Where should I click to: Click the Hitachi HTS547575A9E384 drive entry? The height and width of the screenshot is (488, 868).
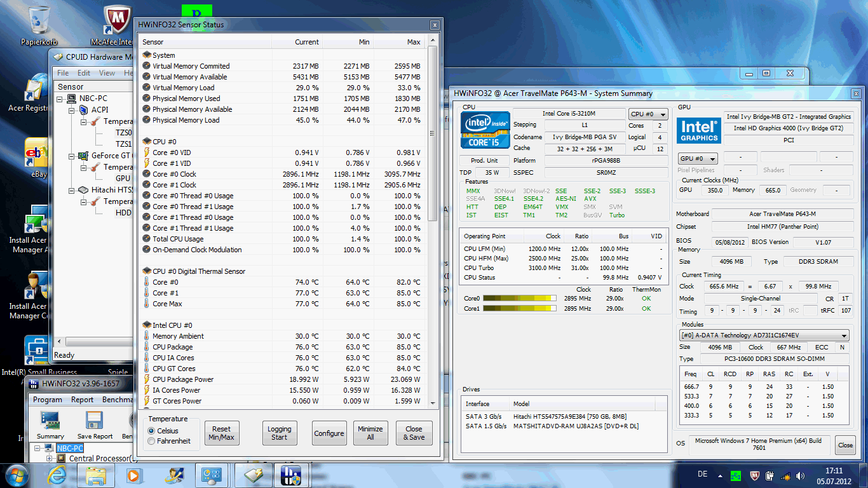click(564, 416)
